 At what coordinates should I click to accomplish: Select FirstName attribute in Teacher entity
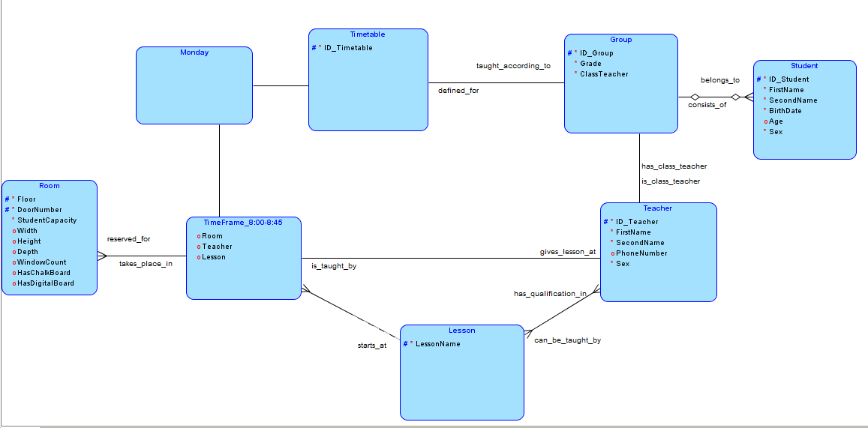(633, 232)
